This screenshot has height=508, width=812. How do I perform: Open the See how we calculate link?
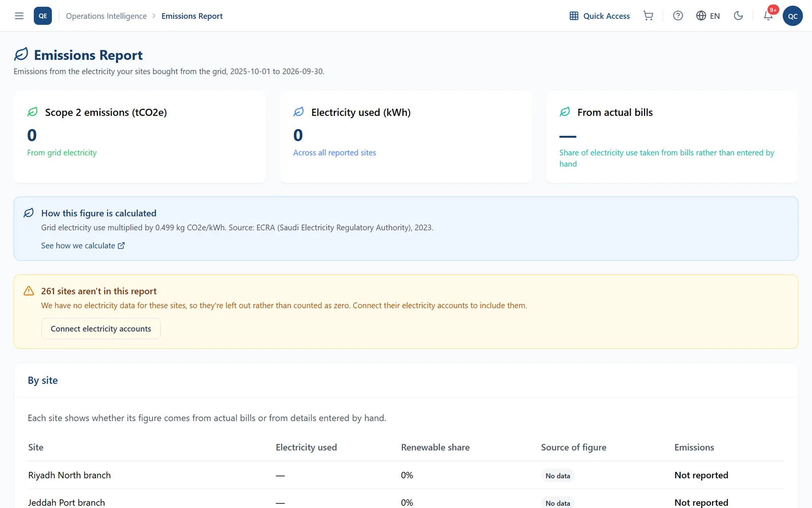point(83,246)
